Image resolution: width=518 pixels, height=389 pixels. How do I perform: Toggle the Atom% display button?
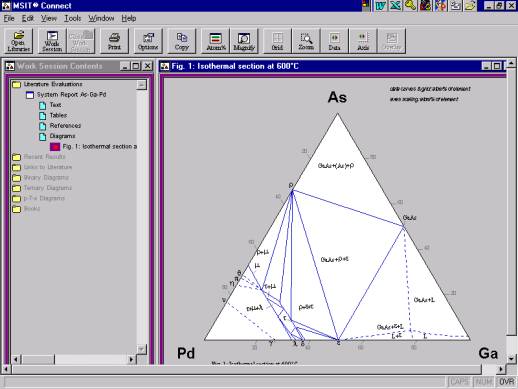216,41
